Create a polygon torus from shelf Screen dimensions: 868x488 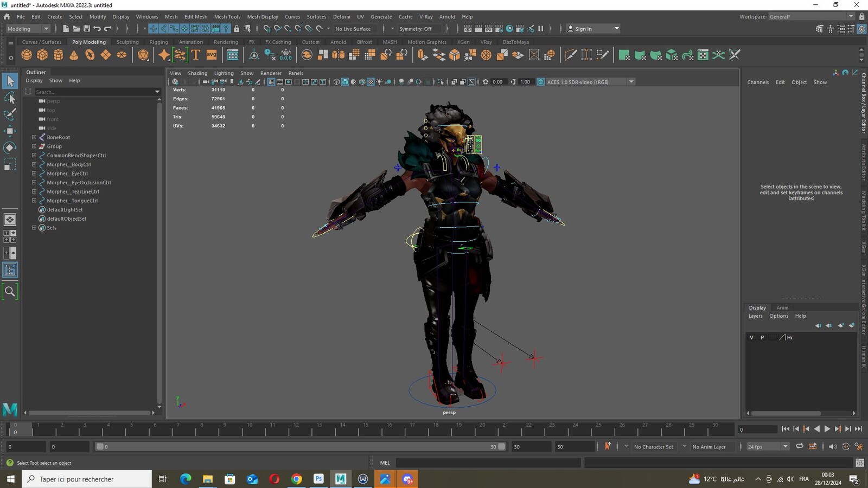point(90,55)
